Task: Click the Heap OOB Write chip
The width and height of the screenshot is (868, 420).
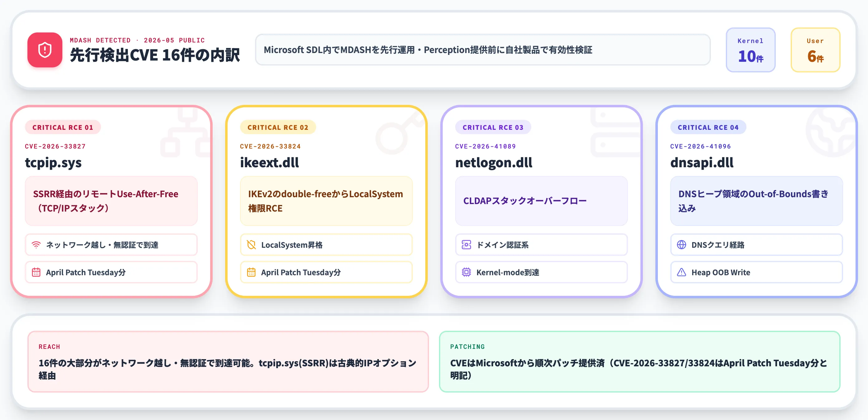Action: (756, 272)
